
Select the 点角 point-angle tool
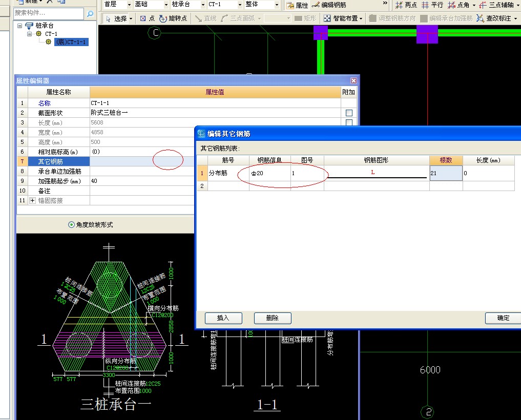(x=459, y=5)
